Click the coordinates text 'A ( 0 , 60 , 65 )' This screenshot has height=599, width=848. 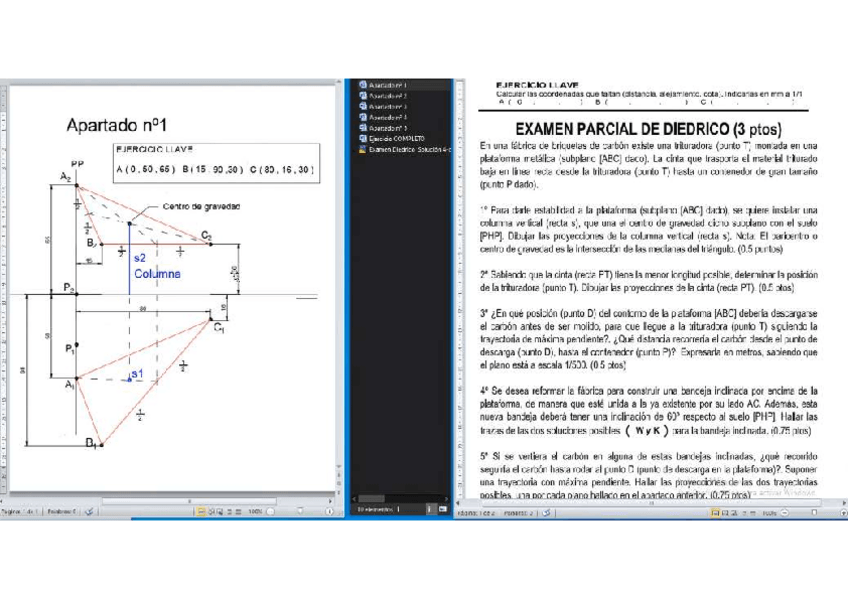pyautogui.click(x=145, y=169)
